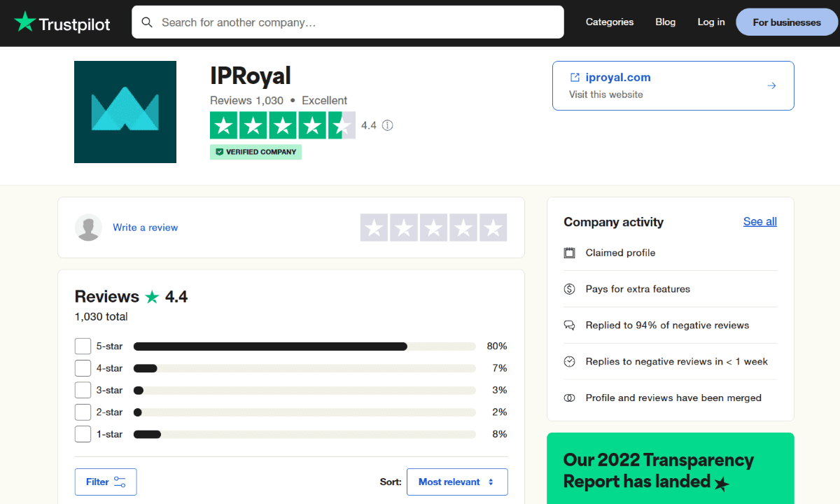Open the 2022 Transparency Report banner
Image resolution: width=840 pixels, height=504 pixels.
[x=671, y=468]
